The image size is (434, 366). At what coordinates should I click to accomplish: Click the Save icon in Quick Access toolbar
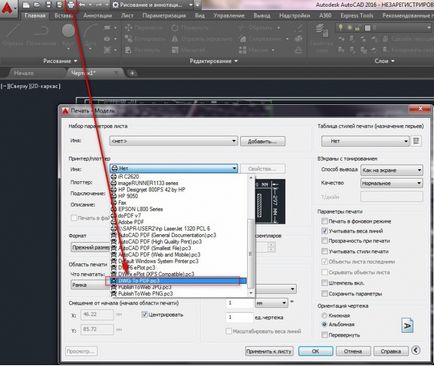(49, 5)
